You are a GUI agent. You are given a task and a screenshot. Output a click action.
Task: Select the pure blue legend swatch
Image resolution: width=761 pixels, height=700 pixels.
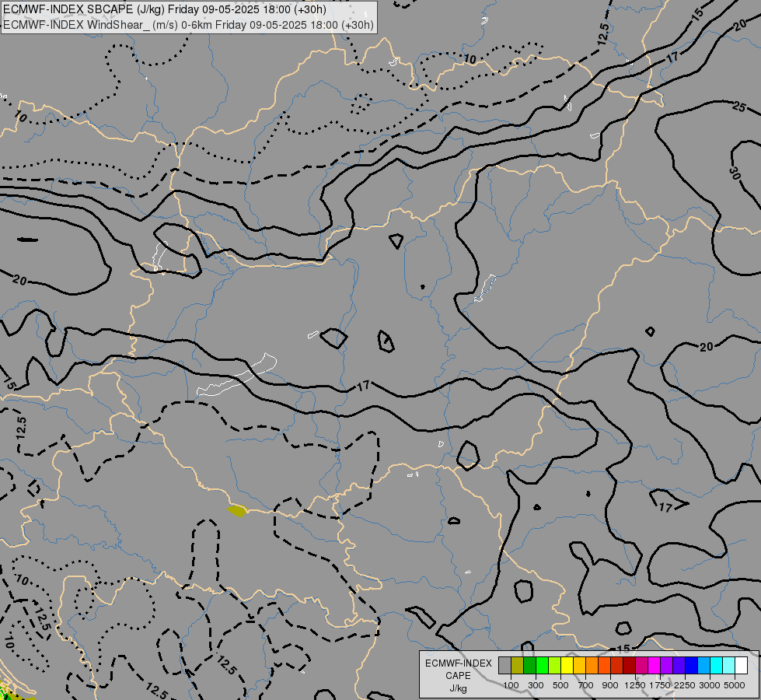(691, 666)
